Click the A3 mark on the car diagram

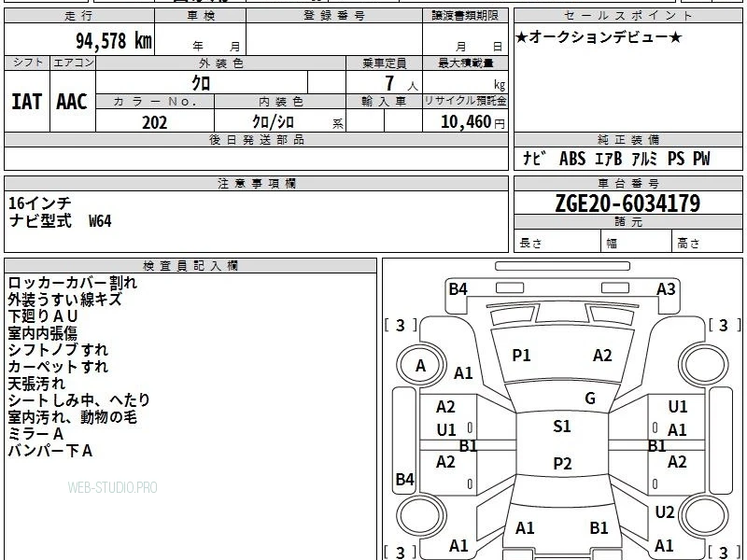(666, 289)
